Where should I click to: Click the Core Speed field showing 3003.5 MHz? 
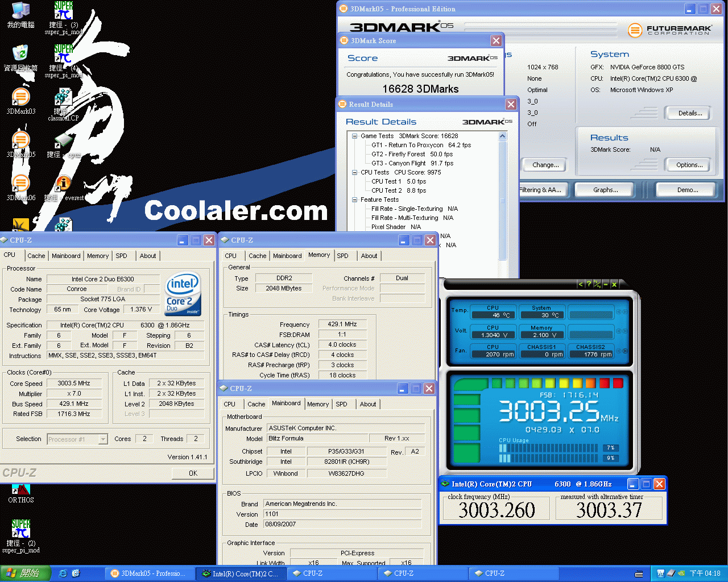74,383
